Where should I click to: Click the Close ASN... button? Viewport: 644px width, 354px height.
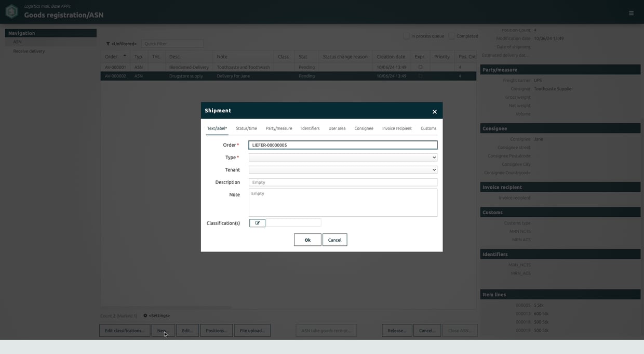pyautogui.click(x=460, y=331)
